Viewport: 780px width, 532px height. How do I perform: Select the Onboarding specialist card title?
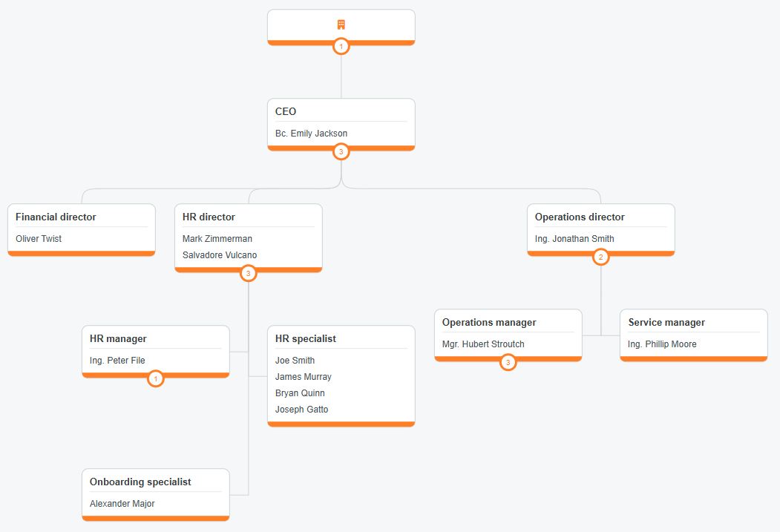pyautogui.click(x=140, y=482)
